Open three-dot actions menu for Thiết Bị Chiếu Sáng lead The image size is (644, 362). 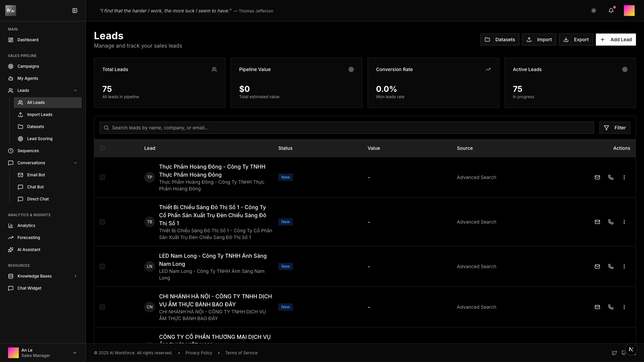pos(624,222)
